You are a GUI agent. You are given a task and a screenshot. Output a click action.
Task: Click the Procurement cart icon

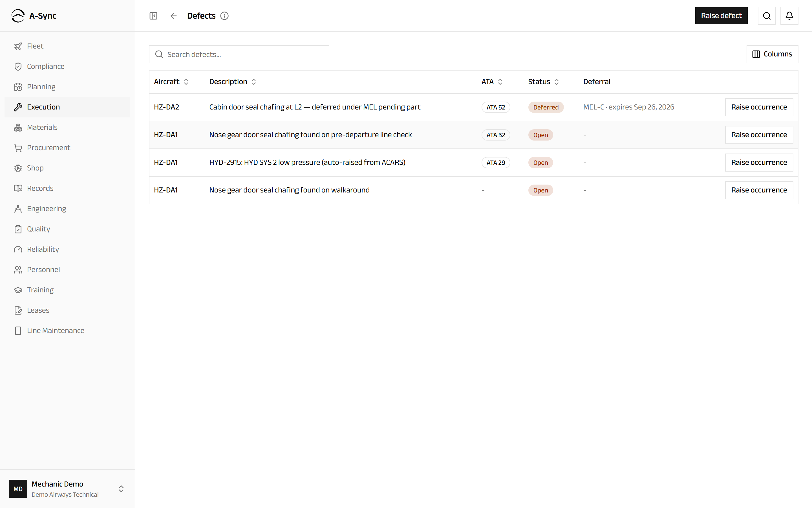coord(18,148)
